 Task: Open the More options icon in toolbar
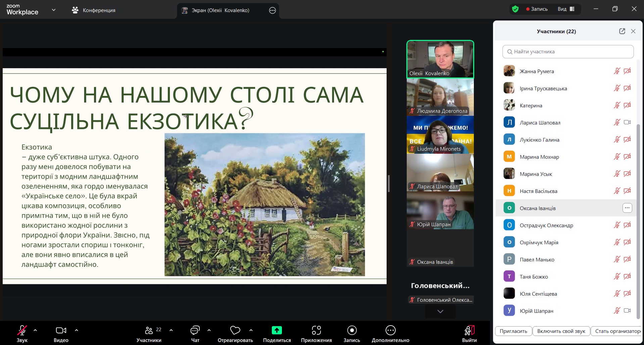click(x=390, y=331)
